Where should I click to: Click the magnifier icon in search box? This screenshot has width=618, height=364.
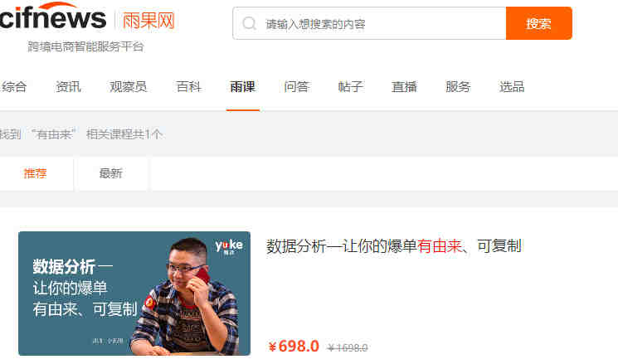(249, 23)
